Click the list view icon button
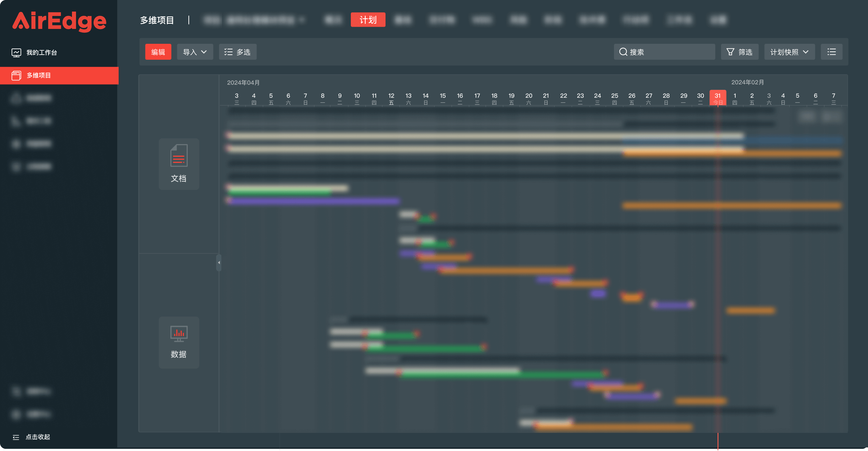868x451 pixels. click(831, 52)
